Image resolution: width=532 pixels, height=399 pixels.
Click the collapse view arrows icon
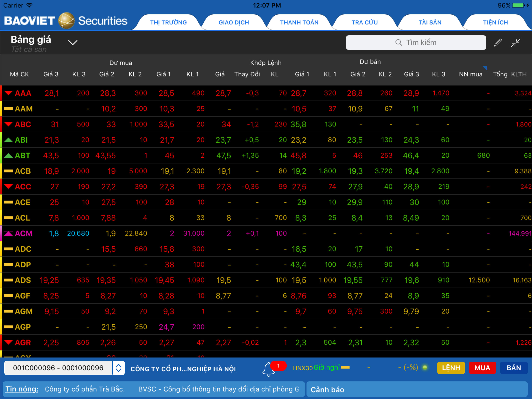click(x=515, y=43)
